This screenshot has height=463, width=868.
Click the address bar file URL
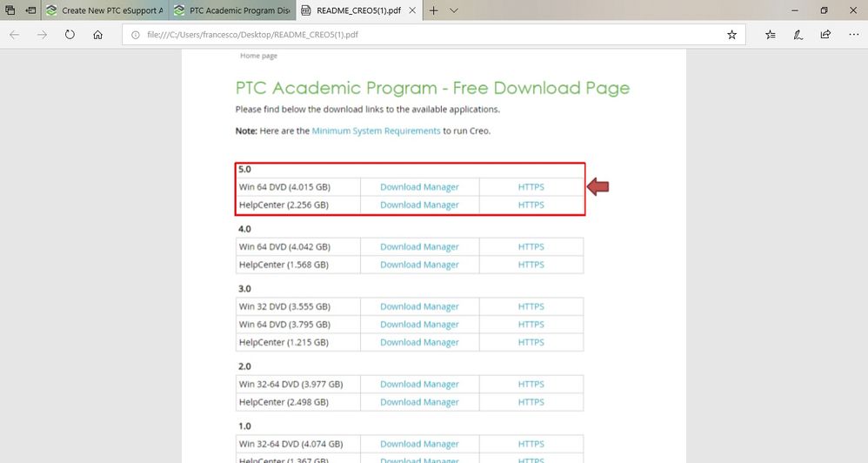252,35
